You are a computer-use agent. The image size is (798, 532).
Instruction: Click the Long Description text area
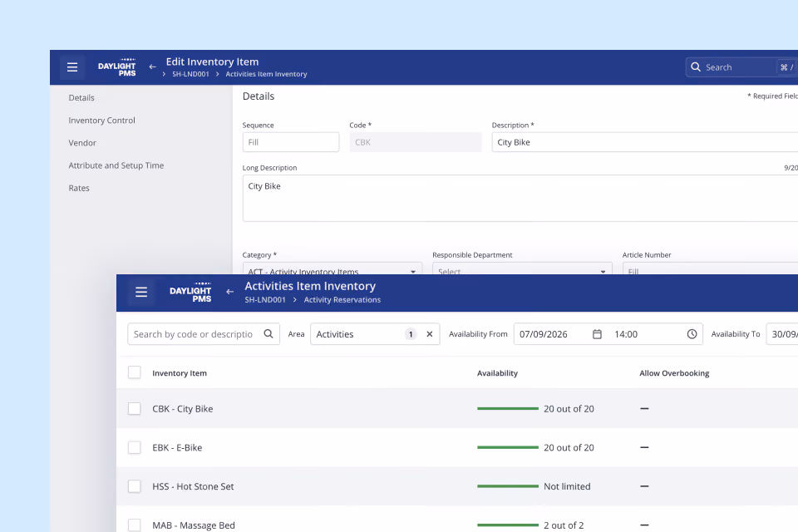click(x=520, y=198)
